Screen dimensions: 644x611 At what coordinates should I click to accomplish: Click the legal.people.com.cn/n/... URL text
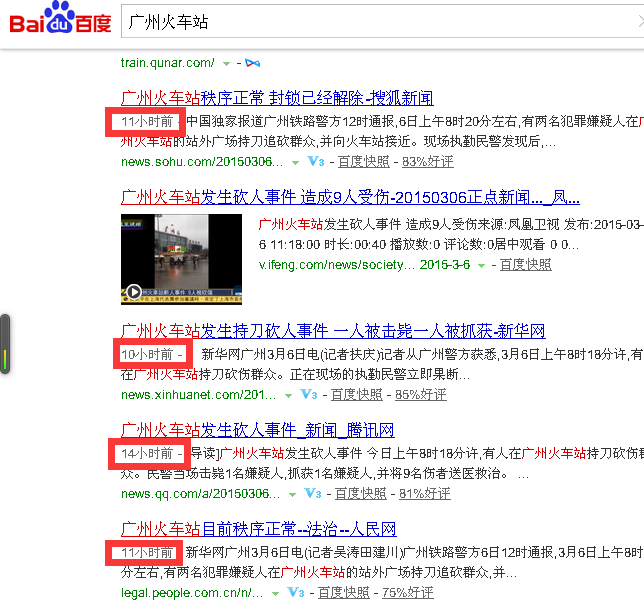point(192,593)
